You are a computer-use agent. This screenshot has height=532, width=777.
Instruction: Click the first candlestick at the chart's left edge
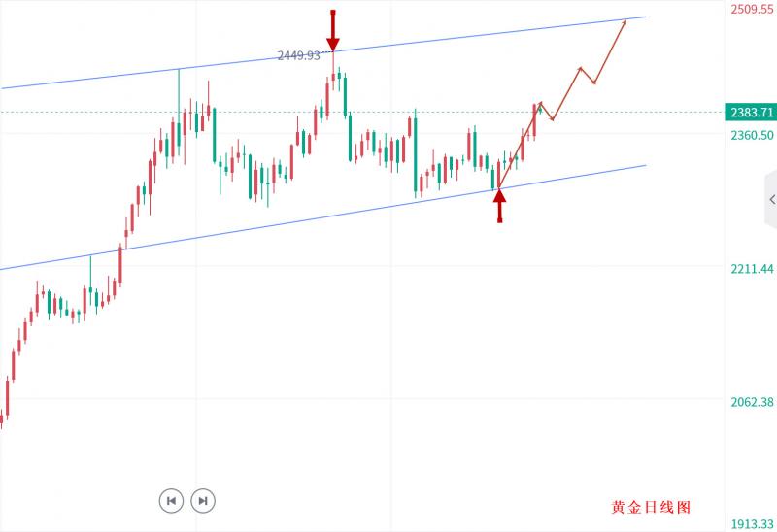pos(2,418)
